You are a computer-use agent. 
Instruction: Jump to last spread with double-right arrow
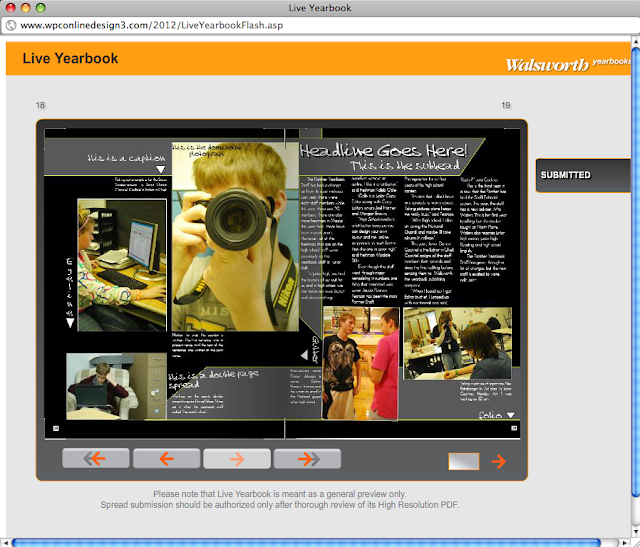coord(307,458)
